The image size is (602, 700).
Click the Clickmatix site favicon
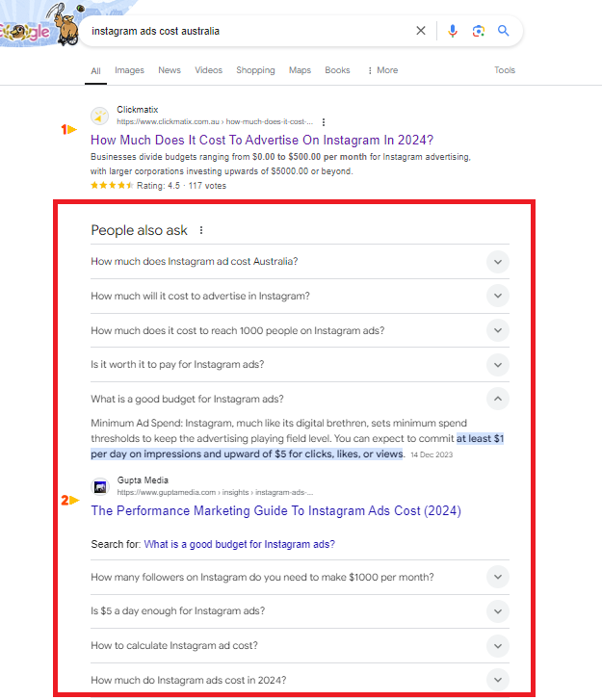point(99,117)
